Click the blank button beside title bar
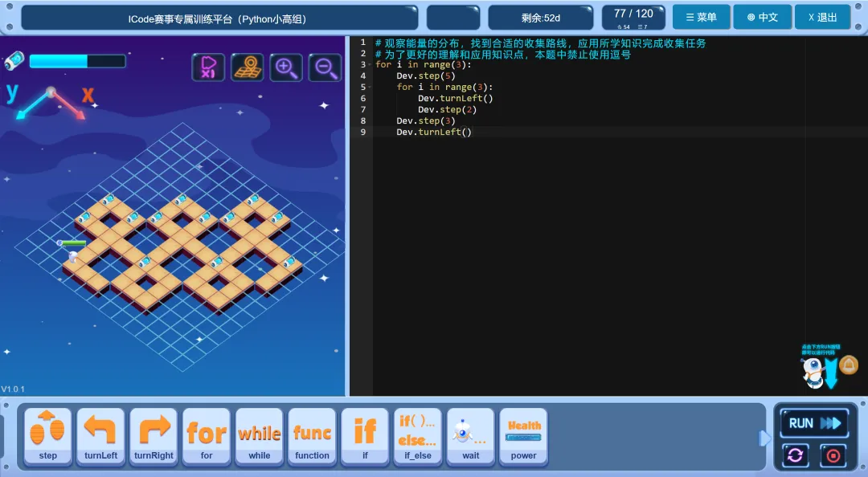 pos(453,18)
